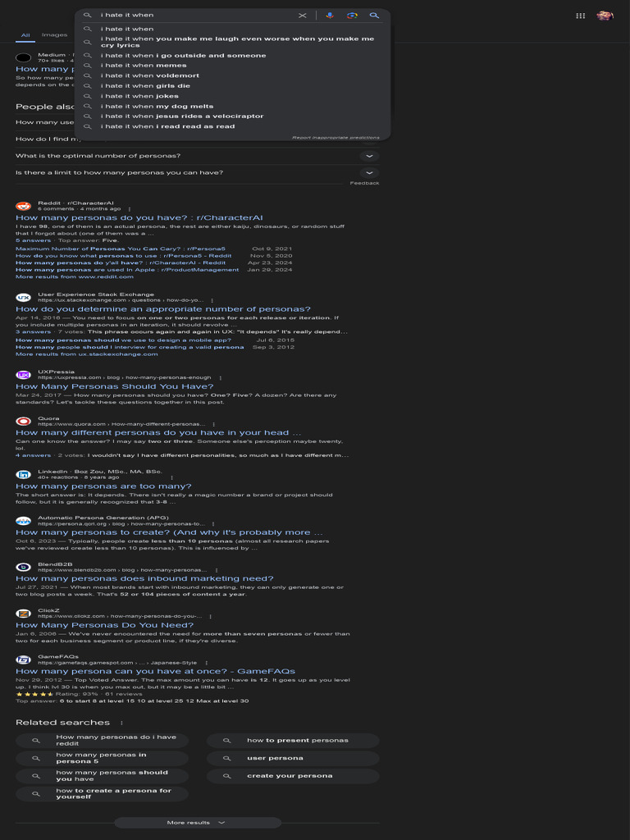Screen dimensions: 630x840
Task: Expand 'What is the optimal number of personas?'
Action: click(x=370, y=156)
